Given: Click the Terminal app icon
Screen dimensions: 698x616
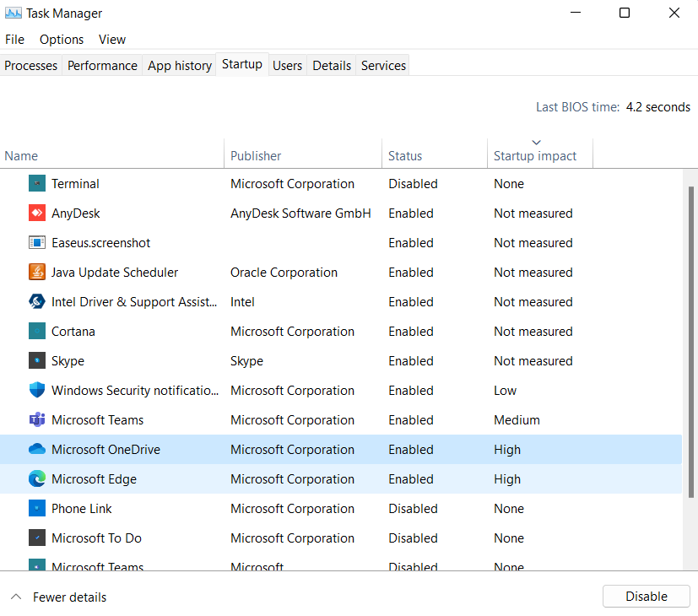Looking at the screenshot, I should pyautogui.click(x=37, y=183).
